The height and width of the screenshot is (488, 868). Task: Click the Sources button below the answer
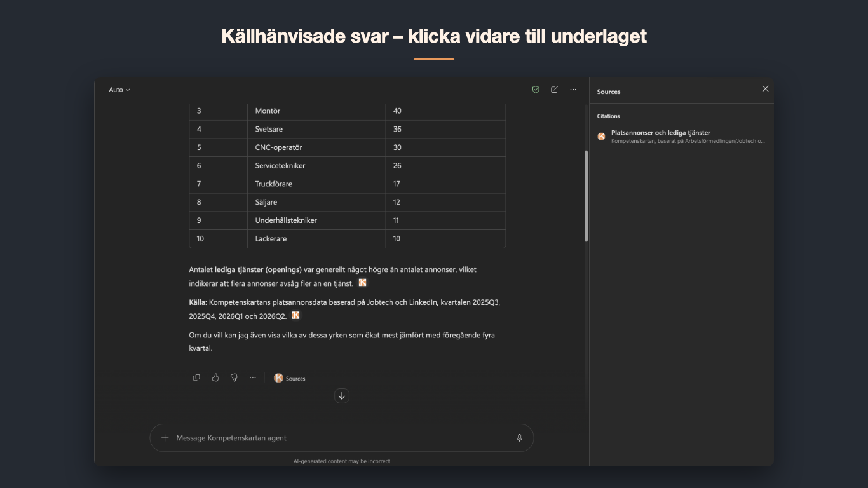(x=290, y=378)
